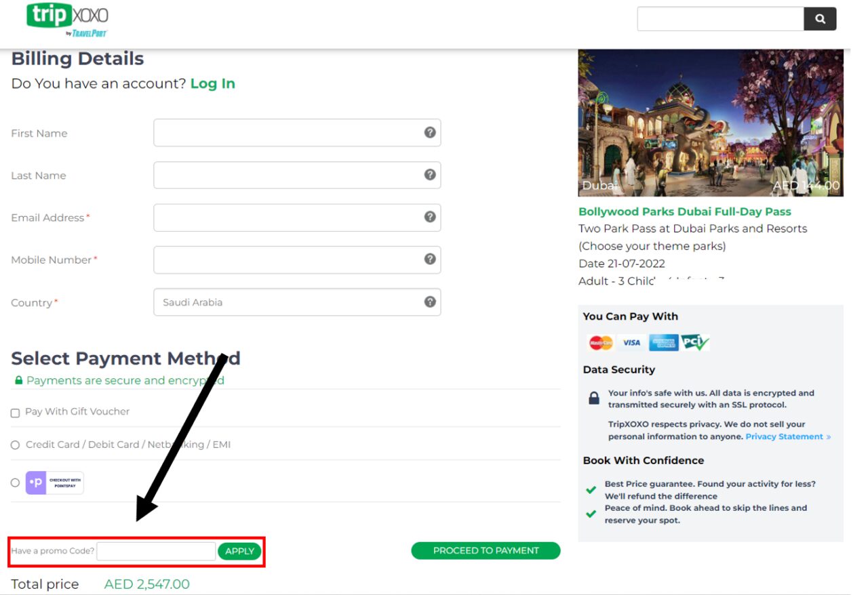The width and height of the screenshot is (868, 595).
Task: Click the PointsPay checkout logo
Action: point(55,483)
